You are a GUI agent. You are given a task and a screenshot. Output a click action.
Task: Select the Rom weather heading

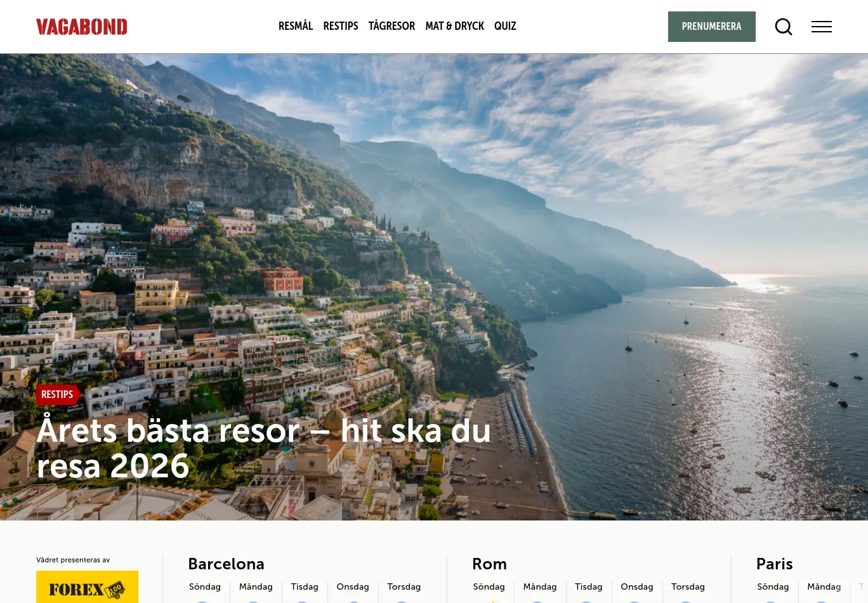(489, 564)
